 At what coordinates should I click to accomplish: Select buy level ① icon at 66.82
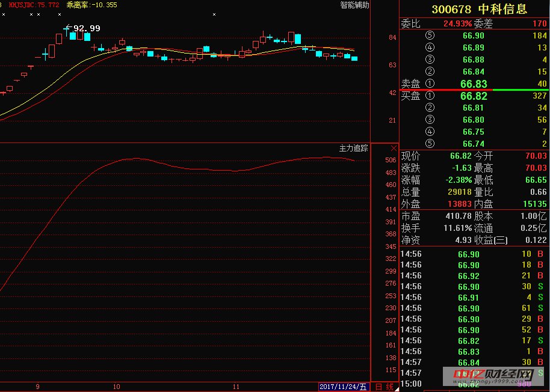(x=430, y=96)
